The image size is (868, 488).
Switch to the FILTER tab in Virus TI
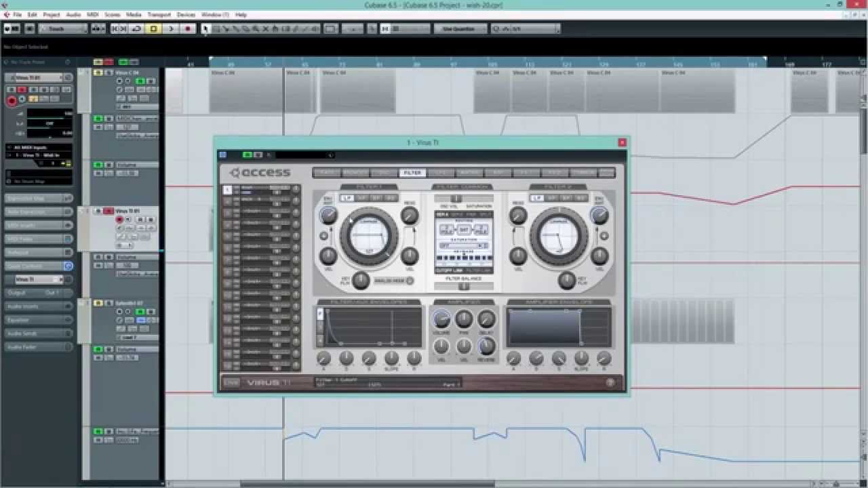tap(412, 173)
